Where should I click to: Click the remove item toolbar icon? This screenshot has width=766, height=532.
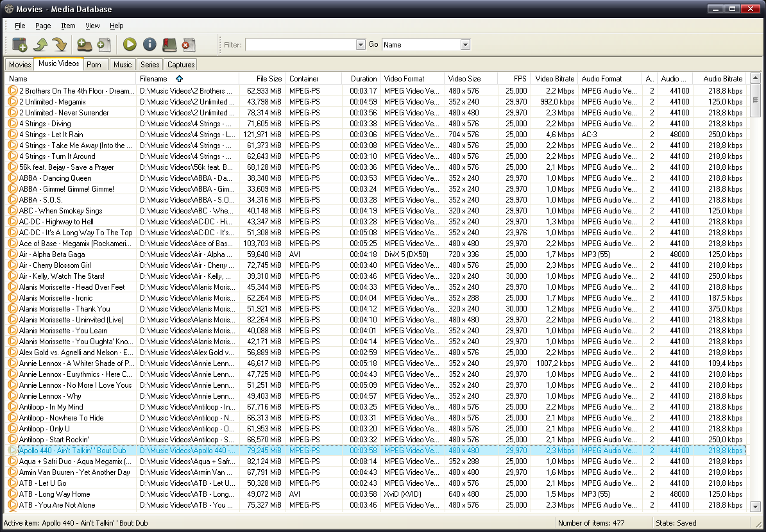pyautogui.click(x=187, y=44)
